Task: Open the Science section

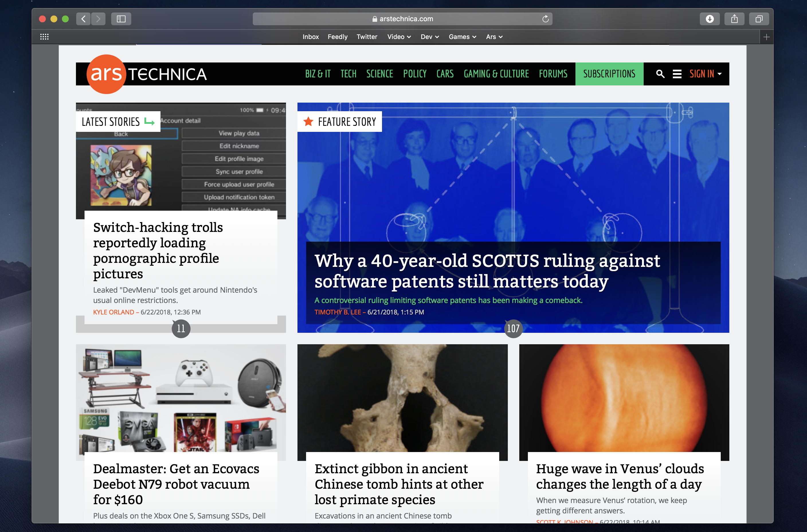Action: click(380, 74)
